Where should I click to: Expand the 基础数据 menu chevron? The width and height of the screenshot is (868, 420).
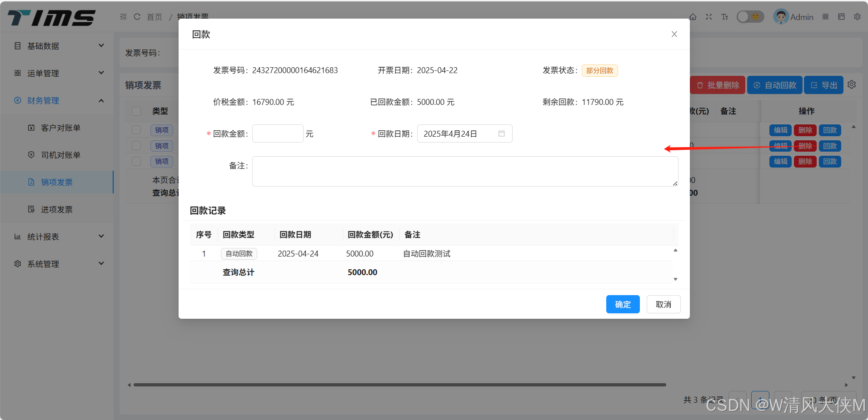101,45
